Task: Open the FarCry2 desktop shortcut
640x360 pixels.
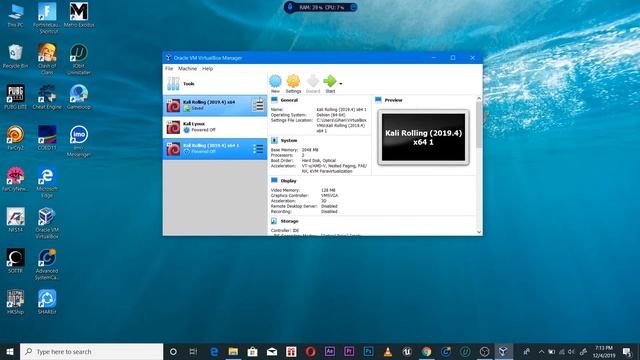Action: (16, 138)
